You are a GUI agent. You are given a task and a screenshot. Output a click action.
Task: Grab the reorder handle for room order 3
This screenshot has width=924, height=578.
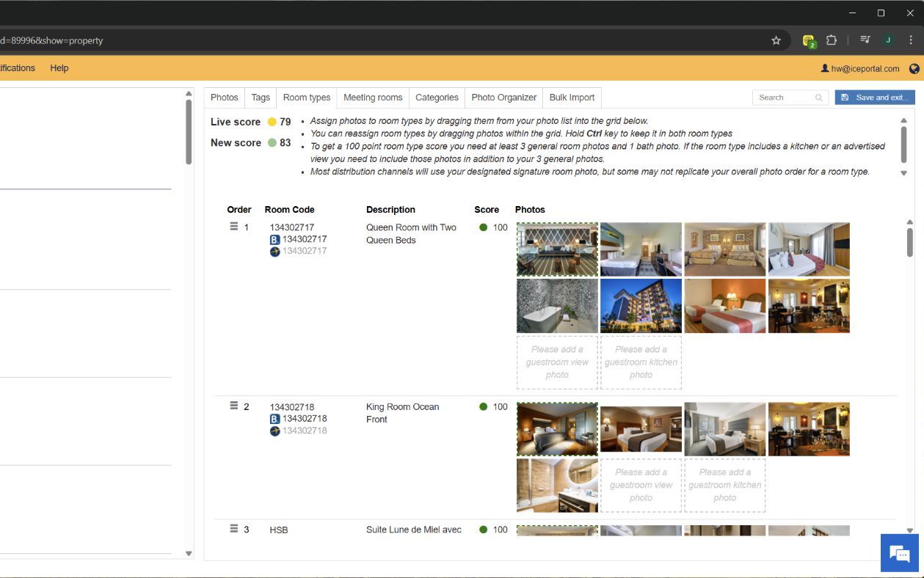(233, 528)
